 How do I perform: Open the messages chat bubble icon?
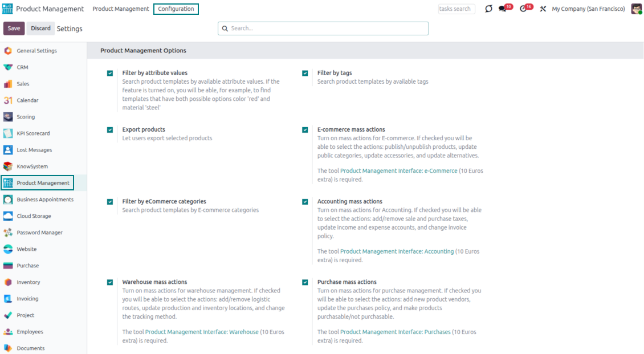click(x=503, y=9)
